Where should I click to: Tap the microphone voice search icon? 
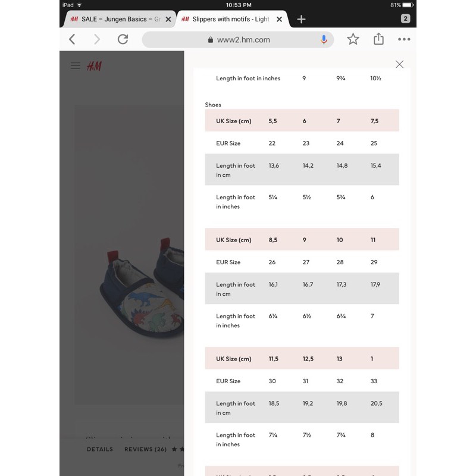(324, 39)
